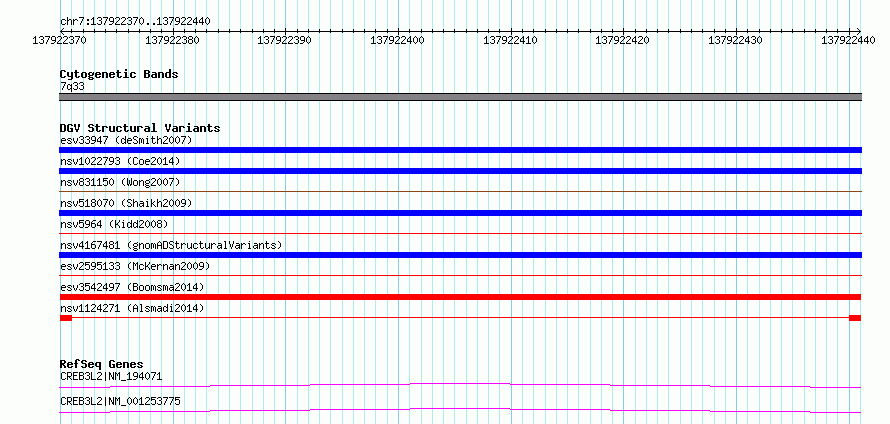
Task: Click right red end block of nsv1124271
Action: click(x=855, y=318)
